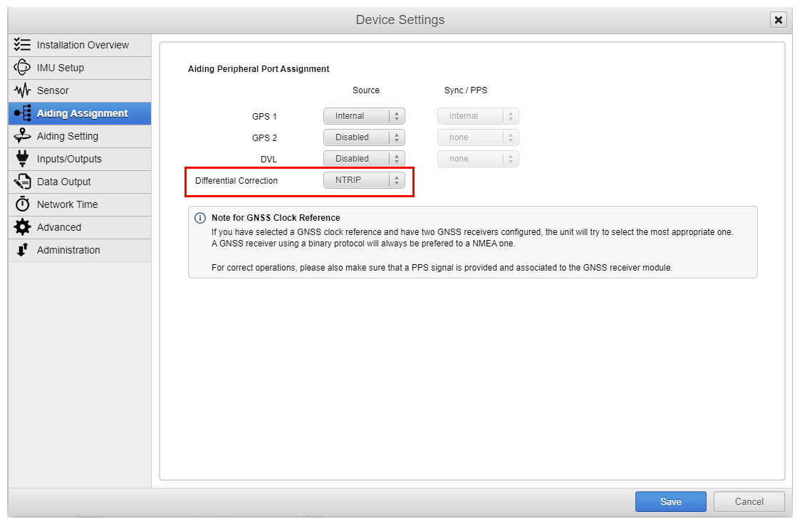Click the IMU Setup gyroscope icon
The image size is (807, 532).
click(x=22, y=68)
